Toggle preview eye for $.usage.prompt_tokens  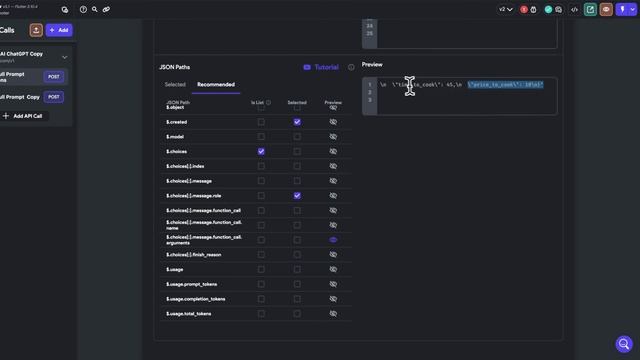(x=333, y=284)
